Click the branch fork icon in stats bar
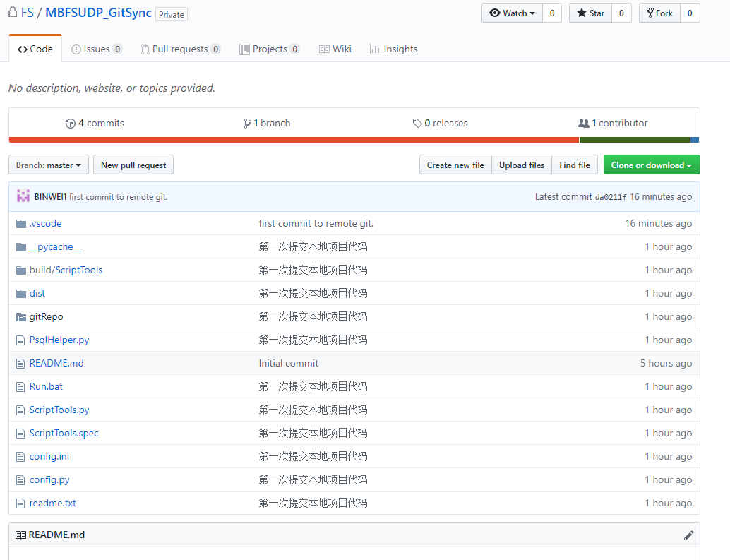The image size is (730, 560). coord(247,124)
